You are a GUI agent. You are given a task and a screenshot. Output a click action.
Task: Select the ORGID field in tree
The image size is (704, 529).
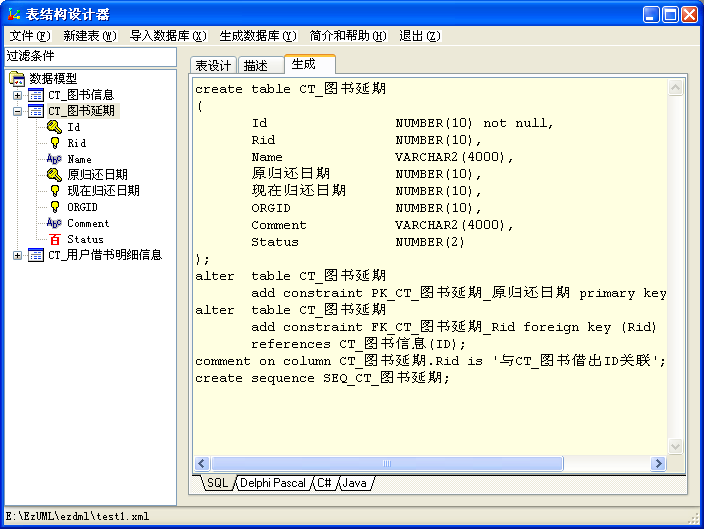pyautogui.click(x=82, y=207)
